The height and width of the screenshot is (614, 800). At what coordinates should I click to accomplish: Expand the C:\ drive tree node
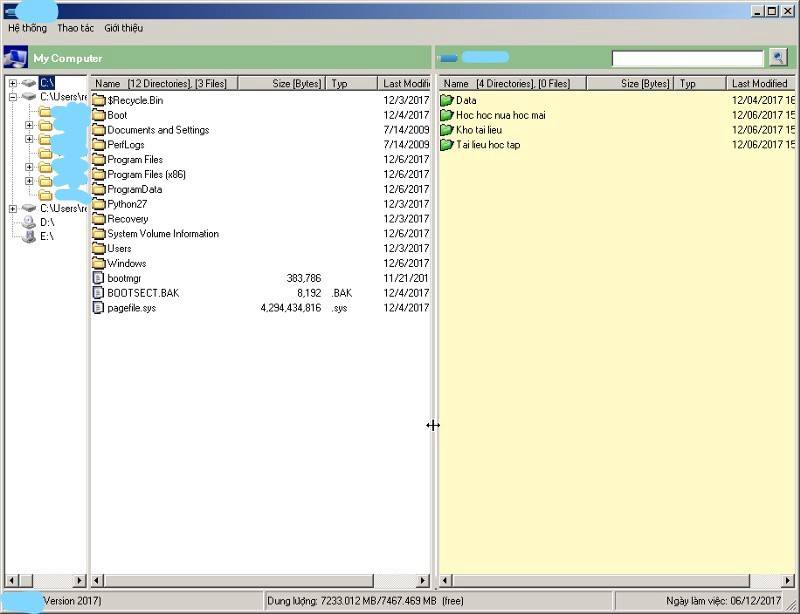(x=13, y=83)
